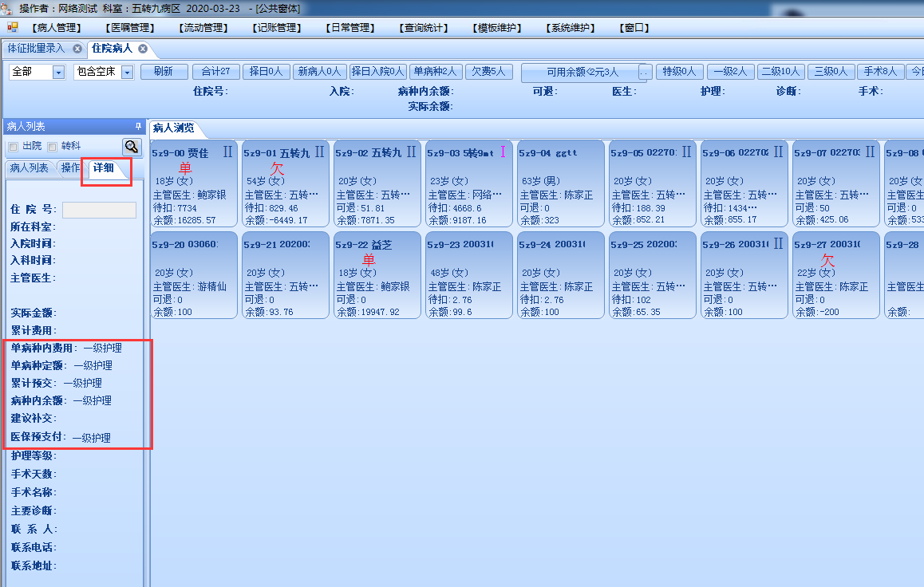Image resolution: width=924 pixels, height=587 pixels.
Task: Toggle the 转科 checkbox
Action: point(52,147)
